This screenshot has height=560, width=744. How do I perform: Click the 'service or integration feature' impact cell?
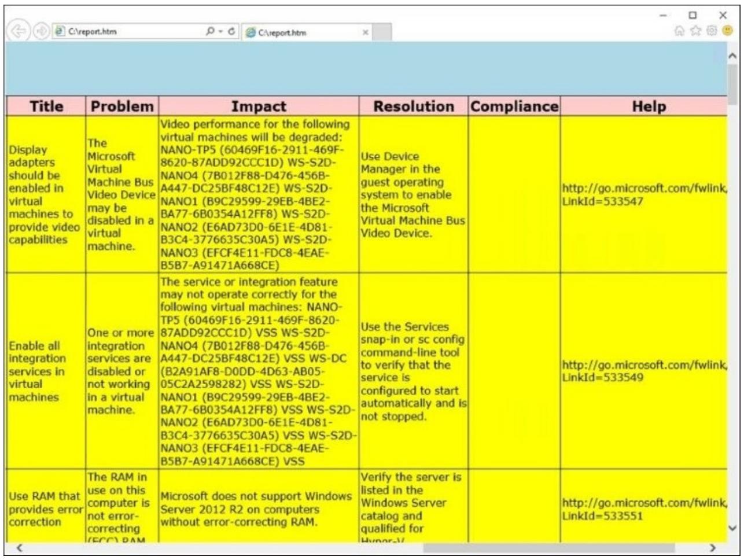point(259,371)
